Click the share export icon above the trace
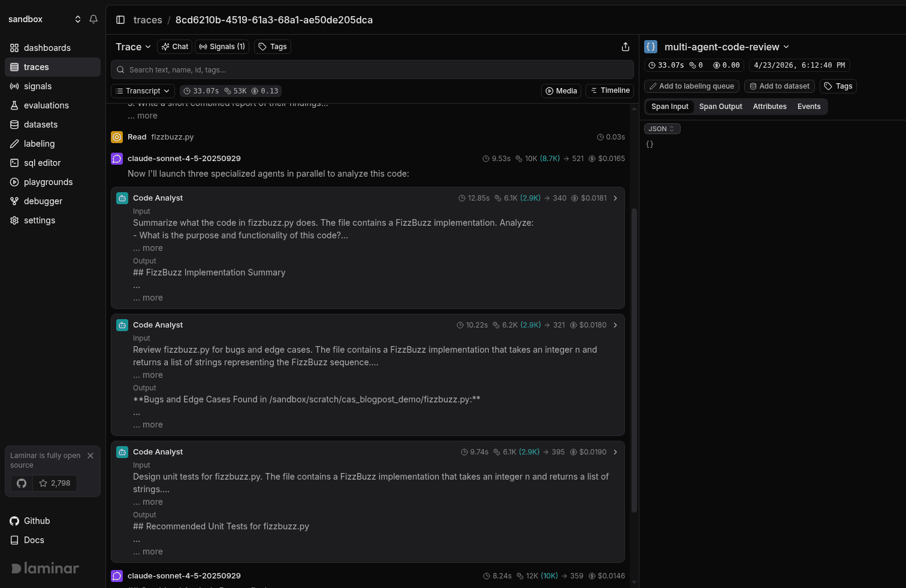The height and width of the screenshot is (588, 906). click(x=626, y=46)
